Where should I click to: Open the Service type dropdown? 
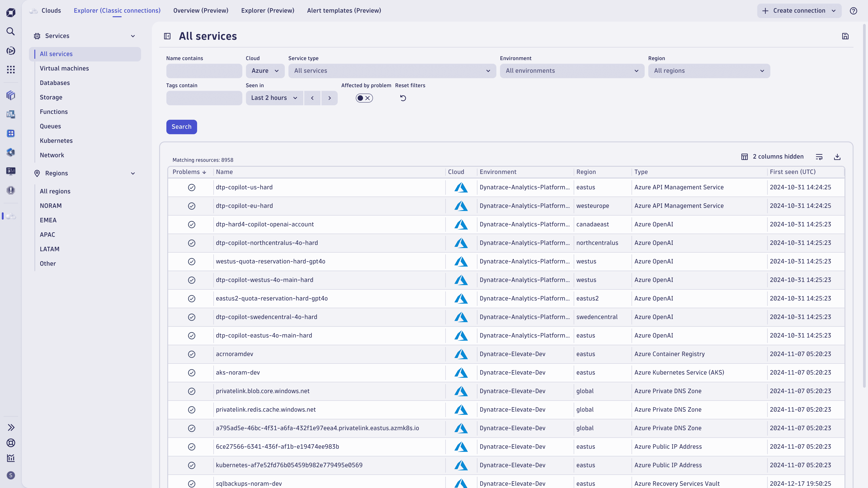point(392,71)
